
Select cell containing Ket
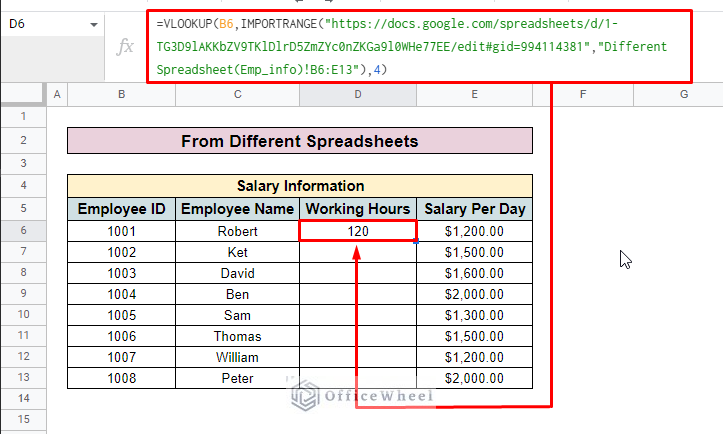pos(237,252)
